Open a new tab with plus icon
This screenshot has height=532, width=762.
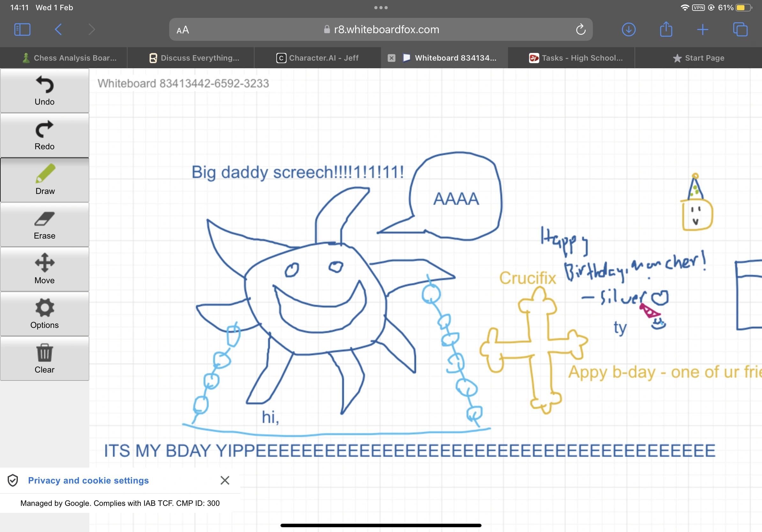703,30
